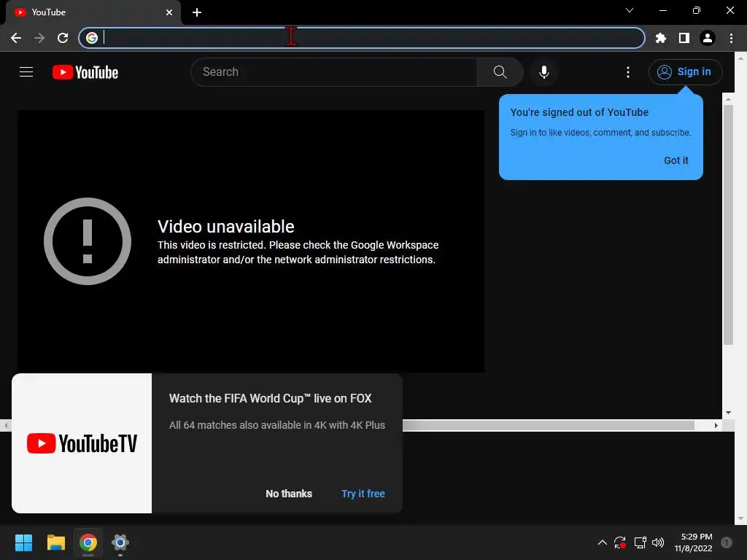Click Google icon in address bar

tap(92, 38)
